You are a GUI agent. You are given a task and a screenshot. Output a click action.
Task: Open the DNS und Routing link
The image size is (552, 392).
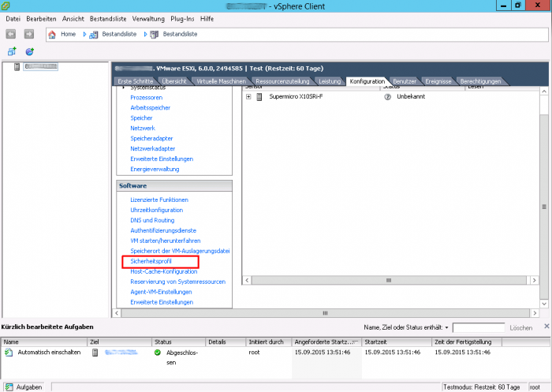tap(152, 220)
